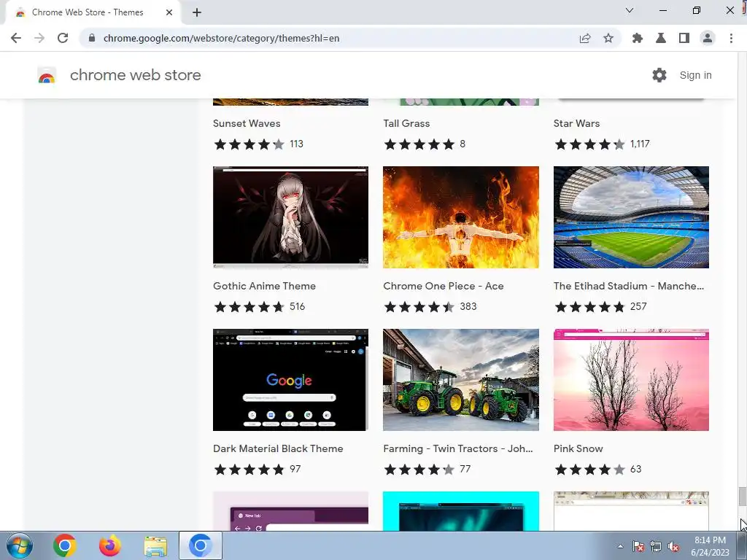747x560 pixels.
Task: Open Pink Snow theme thumbnail
Action: pyautogui.click(x=631, y=379)
